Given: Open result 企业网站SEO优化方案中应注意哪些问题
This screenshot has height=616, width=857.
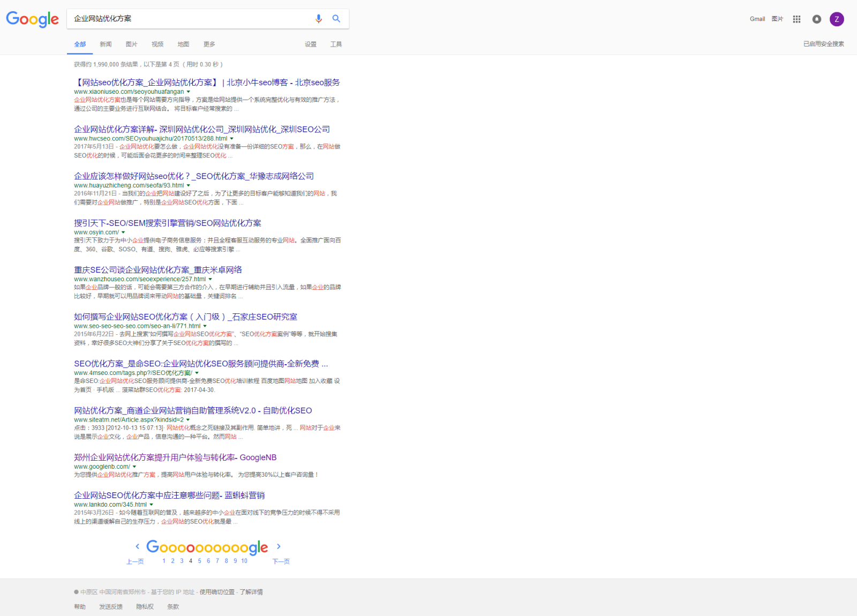Looking at the screenshot, I should coord(169,495).
